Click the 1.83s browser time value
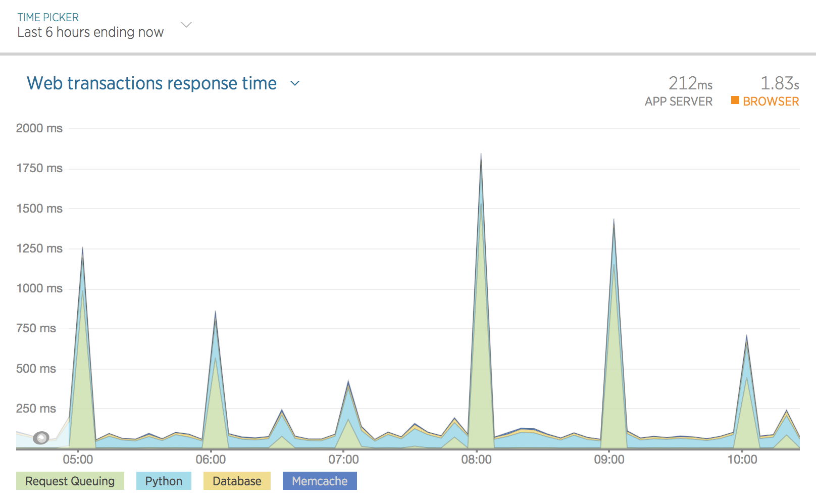This screenshot has height=504, width=816. (779, 83)
